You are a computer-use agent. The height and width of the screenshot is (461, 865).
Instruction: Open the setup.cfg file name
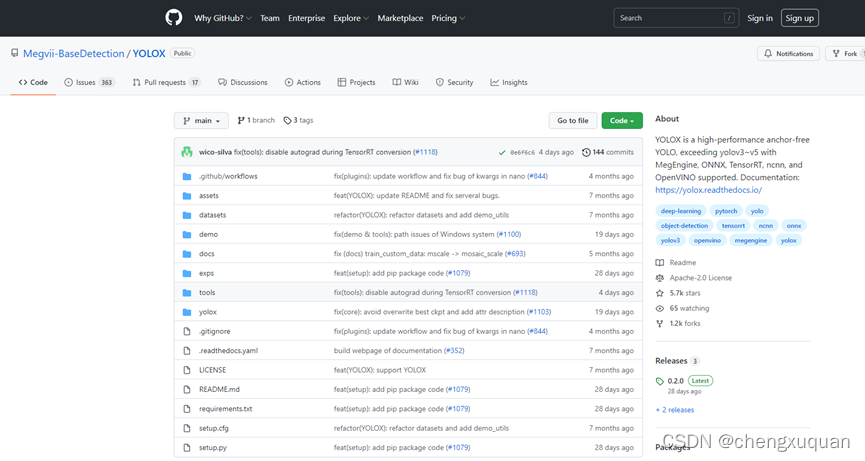click(x=213, y=428)
